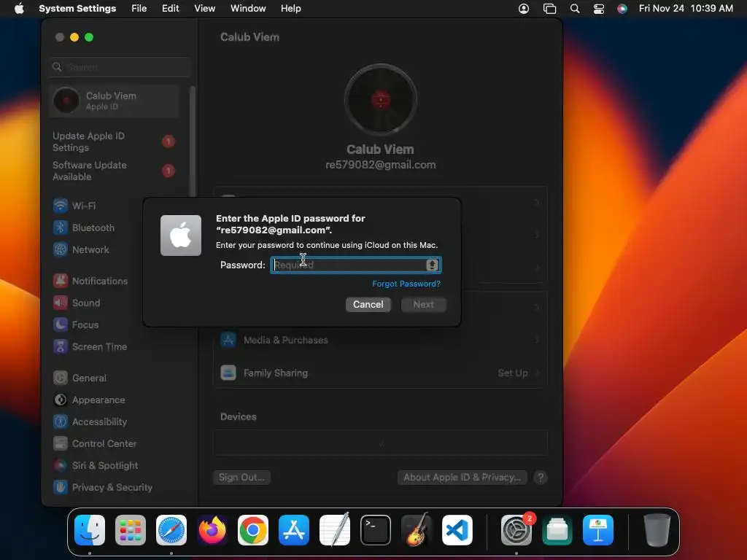Viewport: 747px width, 560px height.
Task: Click Set Up for Family Sharing
Action: 513,373
